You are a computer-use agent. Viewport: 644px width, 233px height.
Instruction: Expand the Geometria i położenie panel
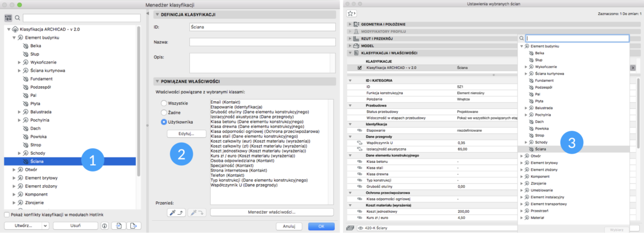pos(349,25)
